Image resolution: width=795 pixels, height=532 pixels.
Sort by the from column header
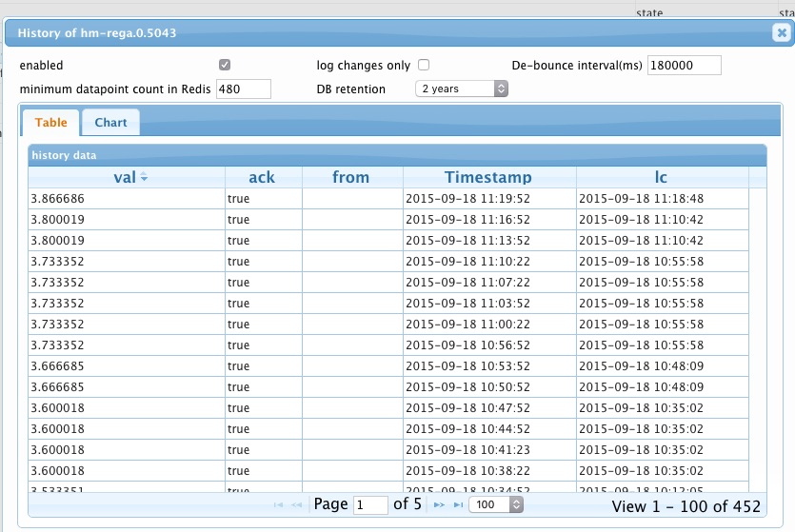[352, 177]
